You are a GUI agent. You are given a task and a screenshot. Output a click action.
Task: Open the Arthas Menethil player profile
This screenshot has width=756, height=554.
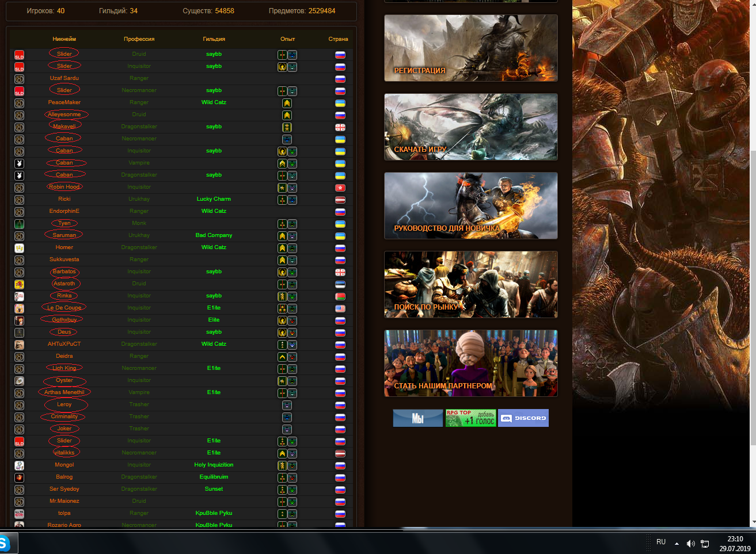(64, 392)
